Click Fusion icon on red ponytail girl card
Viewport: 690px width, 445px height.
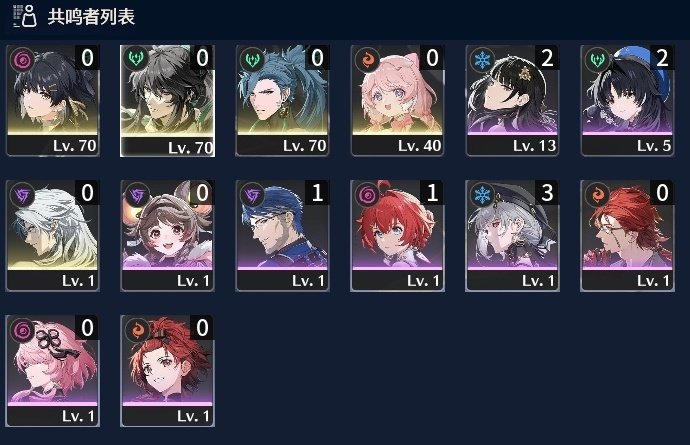click(137, 329)
